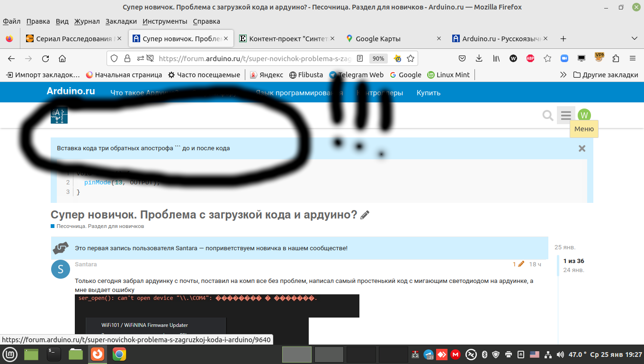This screenshot has width=644, height=364.
Task: Open the Bluetooth tray icon
Action: [x=484, y=354]
